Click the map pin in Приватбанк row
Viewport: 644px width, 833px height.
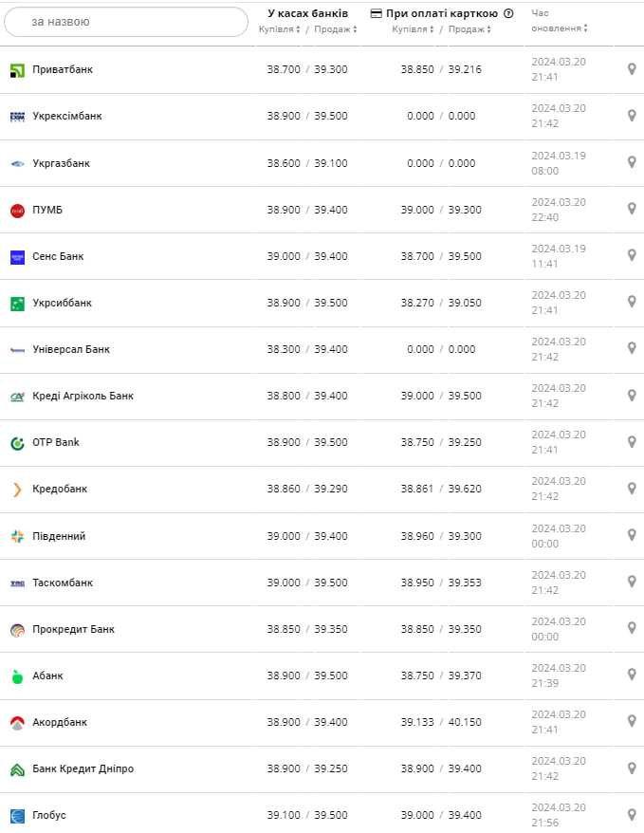point(632,69)
